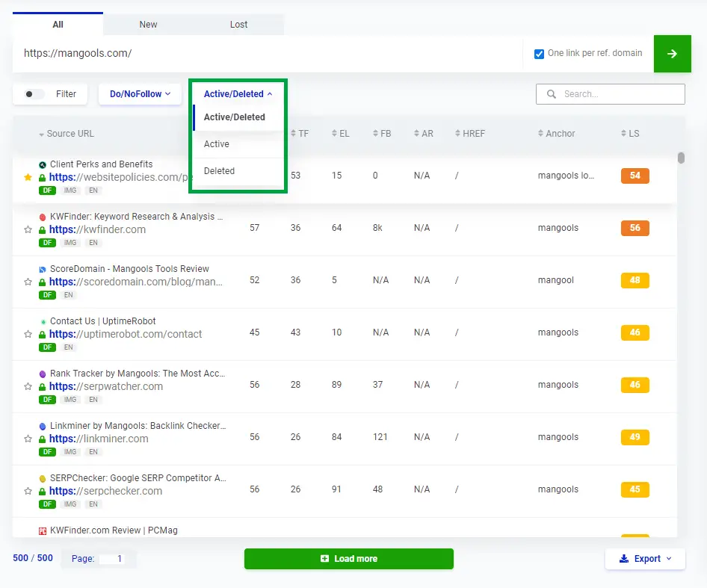Select the Active/Deleted option in the list
This screenshot has height=588, width=707.
[x=238, y=117]
